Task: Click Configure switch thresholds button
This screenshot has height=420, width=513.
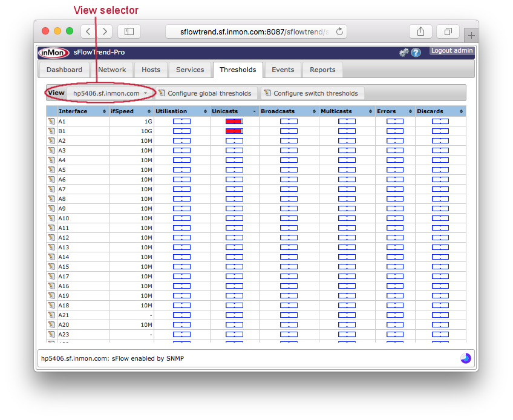Action: [312, 93]
